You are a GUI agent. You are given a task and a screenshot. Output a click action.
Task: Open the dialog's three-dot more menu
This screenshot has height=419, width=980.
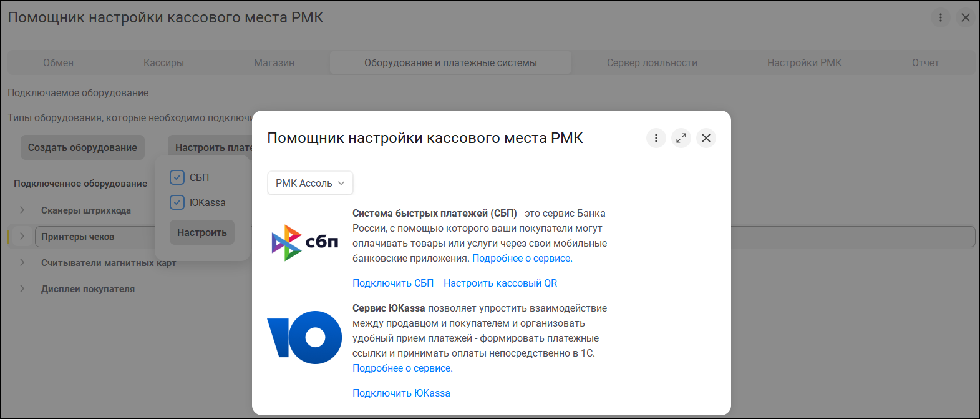[656, 138]
